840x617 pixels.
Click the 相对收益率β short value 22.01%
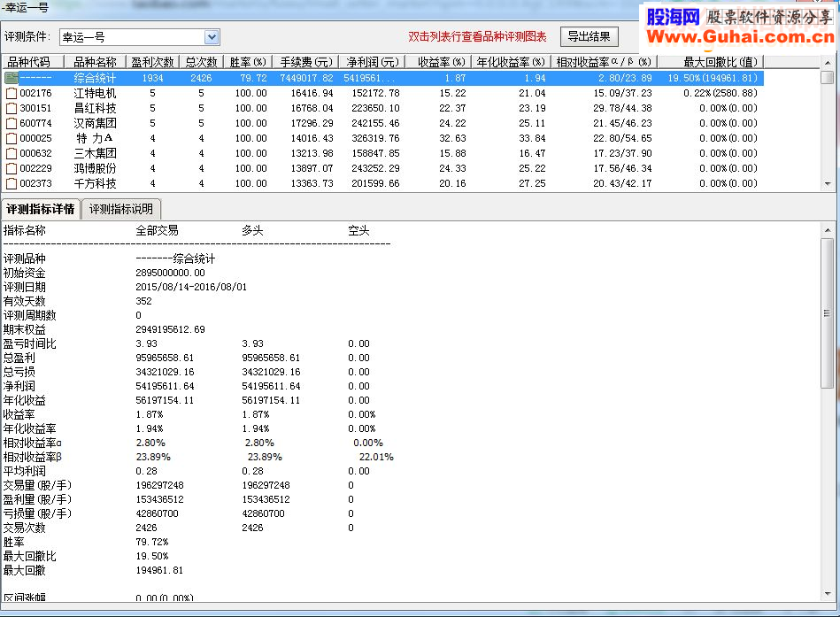[x=376, y=457]
